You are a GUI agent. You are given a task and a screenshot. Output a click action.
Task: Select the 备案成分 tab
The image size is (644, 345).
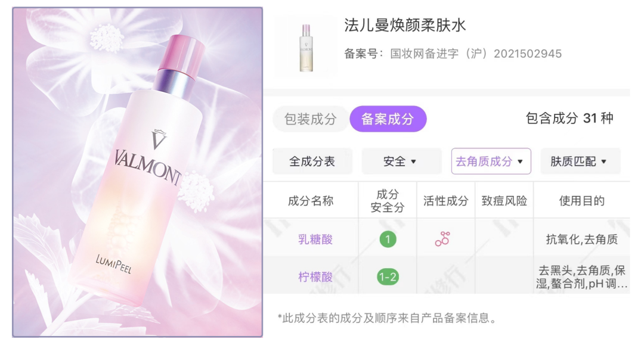(x=388, y=119)
